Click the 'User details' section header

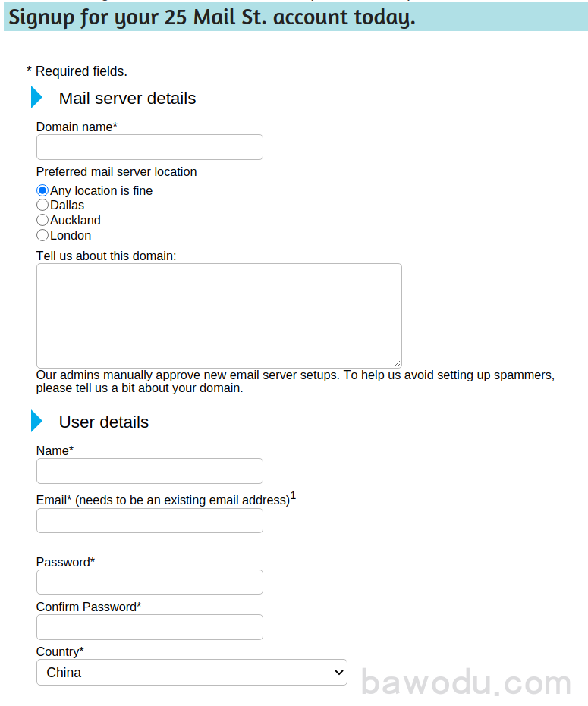pos(103,422)
